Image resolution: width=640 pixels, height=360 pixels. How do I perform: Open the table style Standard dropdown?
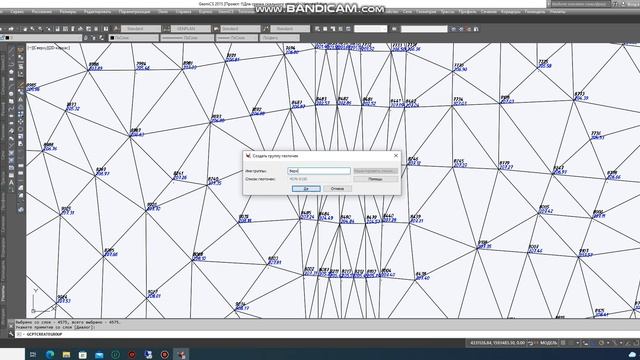[240, 29]
